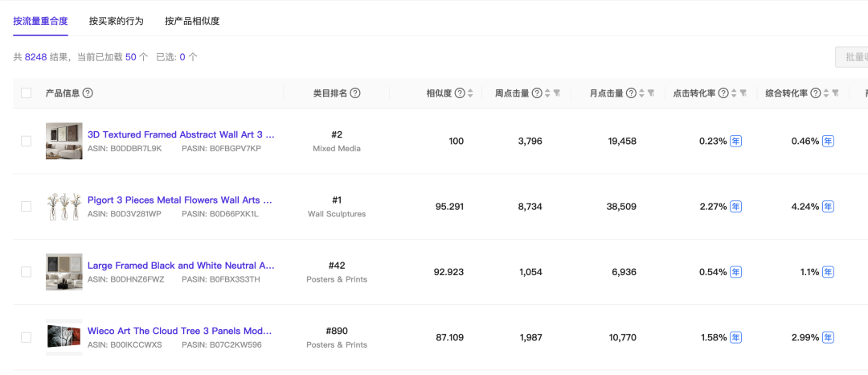Image resolution: width=868 pixels, height=375 pixels.
Task: Open thumbnail of Wieco Art Cloud Tree
Action: (64, 337)
